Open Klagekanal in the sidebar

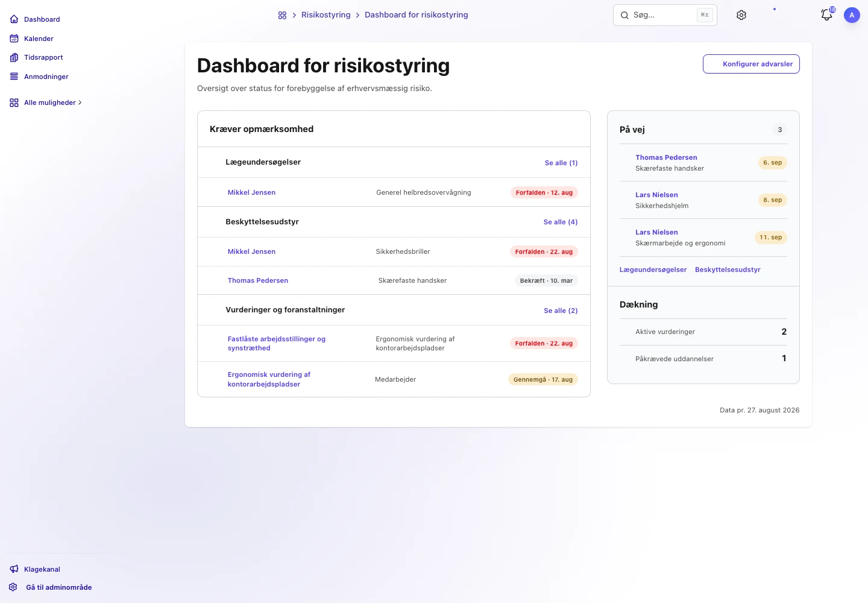pos(42,569)
